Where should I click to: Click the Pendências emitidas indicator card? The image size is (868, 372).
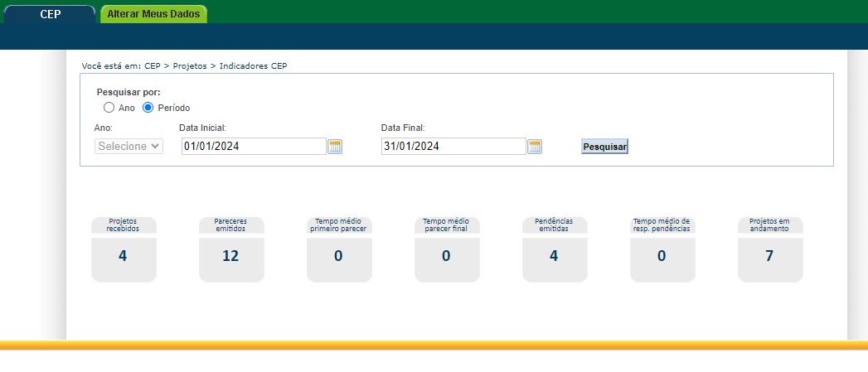[x=555, y=250]
